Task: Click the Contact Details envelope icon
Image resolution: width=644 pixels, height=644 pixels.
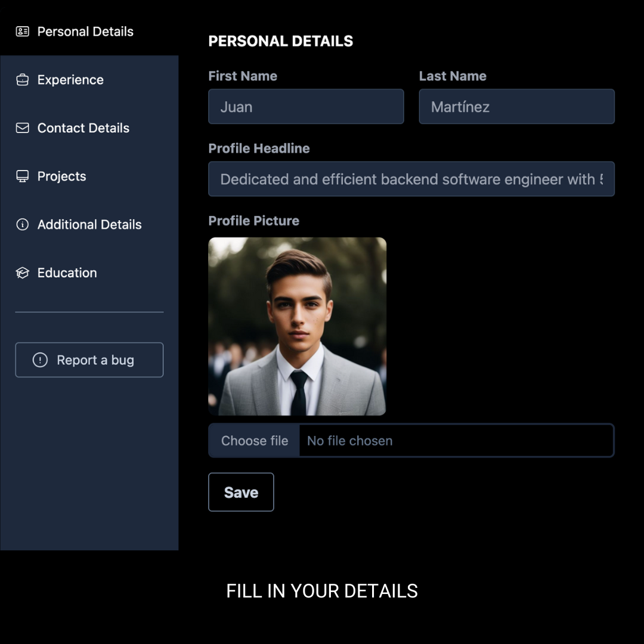Action: click(22, 128)
